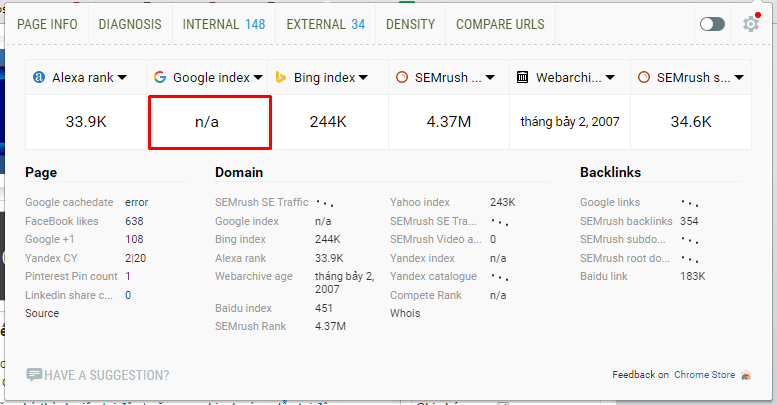The width and height of the screenshot is (777, 405).
Task: Click the Alexa rank logo icon
Action: [x=39, y=77]
